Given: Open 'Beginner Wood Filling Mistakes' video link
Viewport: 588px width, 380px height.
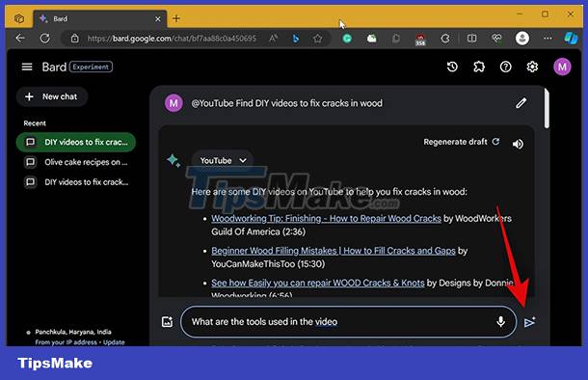Looking at the screenshot, I should [334, 251].
